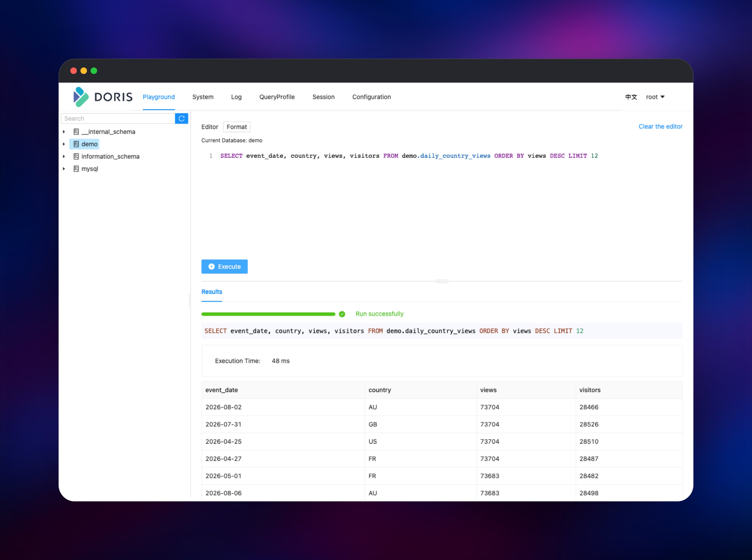Expand the __internal_schema tree node
The width and height of the screenshot is (752, 560).
[64, 132]
